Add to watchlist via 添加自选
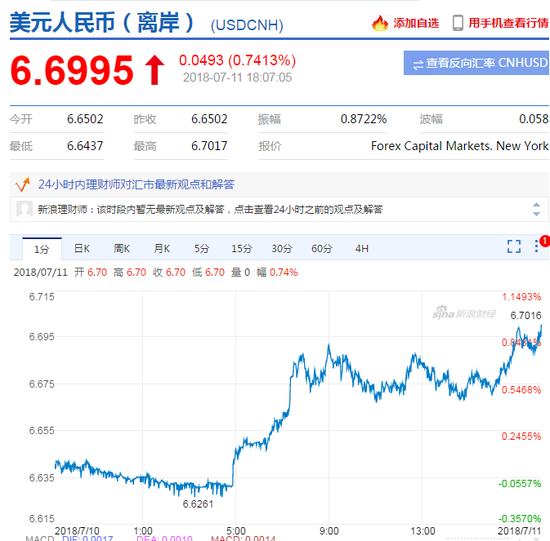The height and width of the screenshot is (541, 550). pos(416,23)
